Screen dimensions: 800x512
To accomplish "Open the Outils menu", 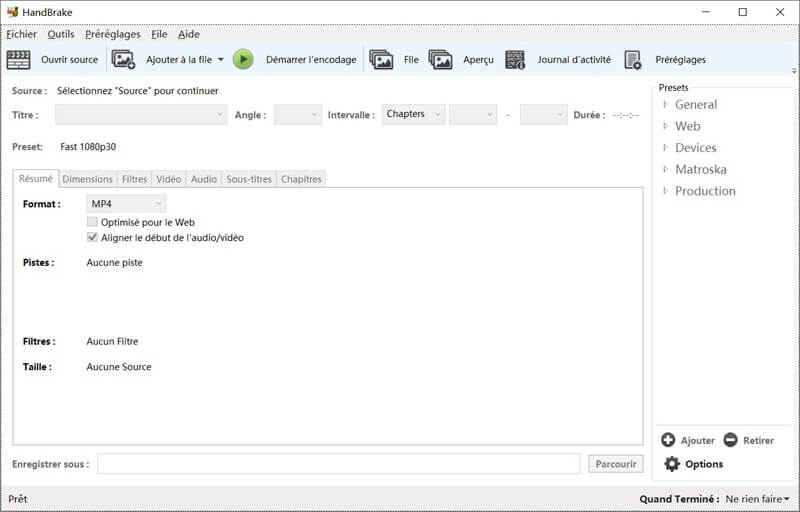I will click(x=61, y=34).
